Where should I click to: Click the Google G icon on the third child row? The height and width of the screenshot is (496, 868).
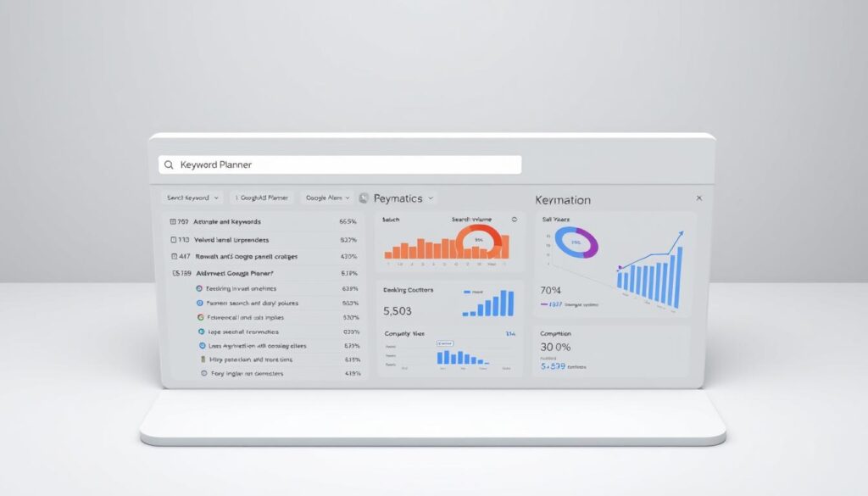[x=200, y=317]
